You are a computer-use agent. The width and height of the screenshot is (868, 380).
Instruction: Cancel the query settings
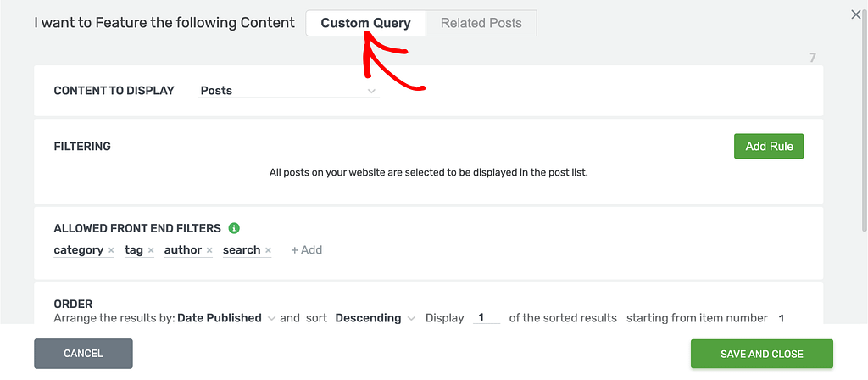coord(83,354)
